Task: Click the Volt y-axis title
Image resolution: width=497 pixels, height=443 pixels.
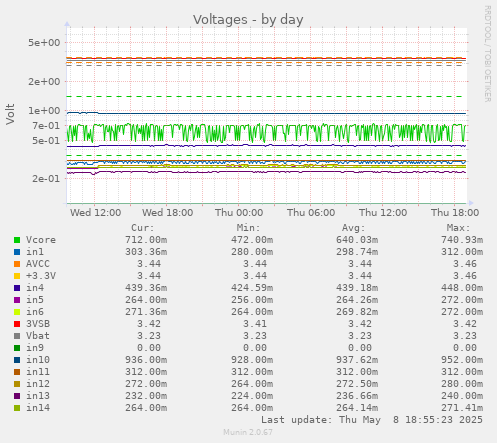Action: coord(10,114)
